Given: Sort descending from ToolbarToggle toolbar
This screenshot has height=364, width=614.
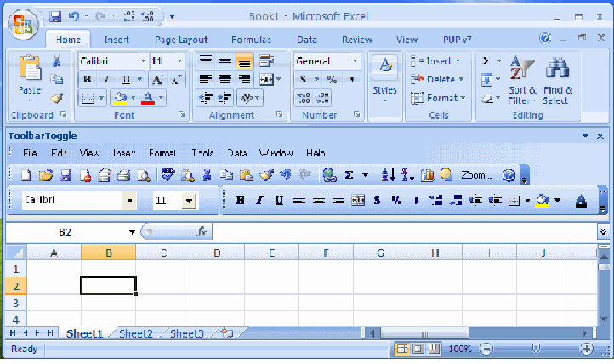Looking at the screenshot, I should coord(407,175).
